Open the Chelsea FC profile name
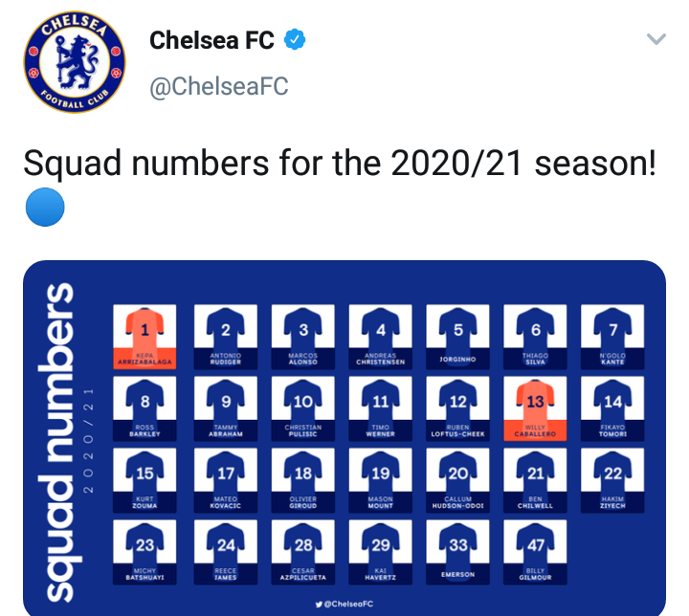This screenshot has height=616, width=689. pos(211,41)
